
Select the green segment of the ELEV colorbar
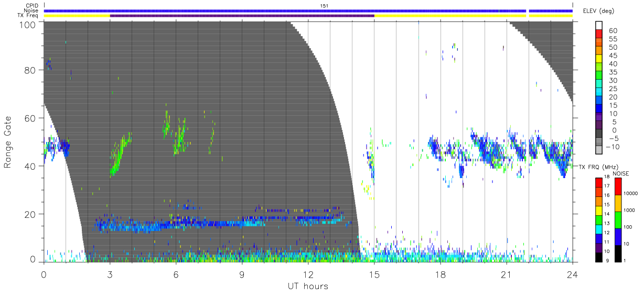(599, 75)
